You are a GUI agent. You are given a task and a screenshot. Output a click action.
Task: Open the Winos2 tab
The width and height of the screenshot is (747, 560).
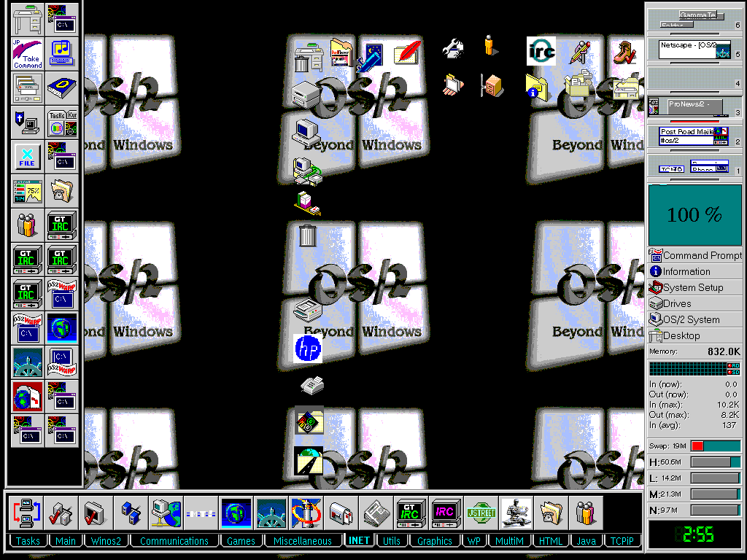coord(107,541)
